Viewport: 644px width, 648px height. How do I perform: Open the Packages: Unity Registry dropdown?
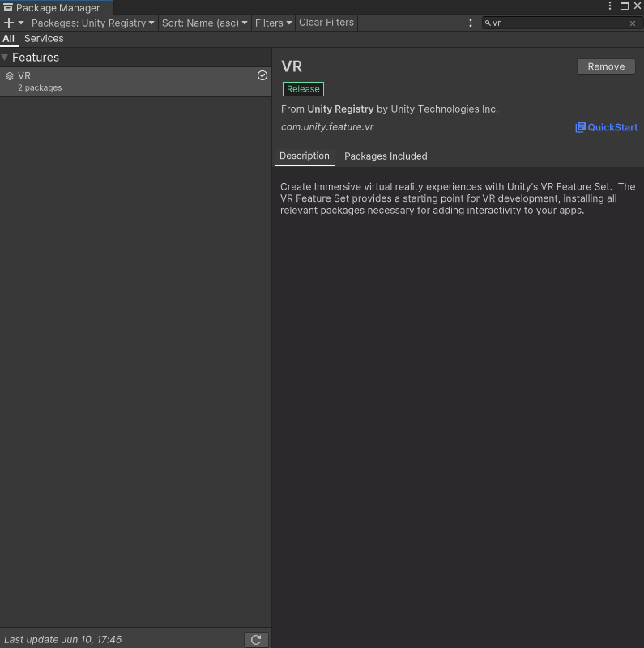coord(92,23)
